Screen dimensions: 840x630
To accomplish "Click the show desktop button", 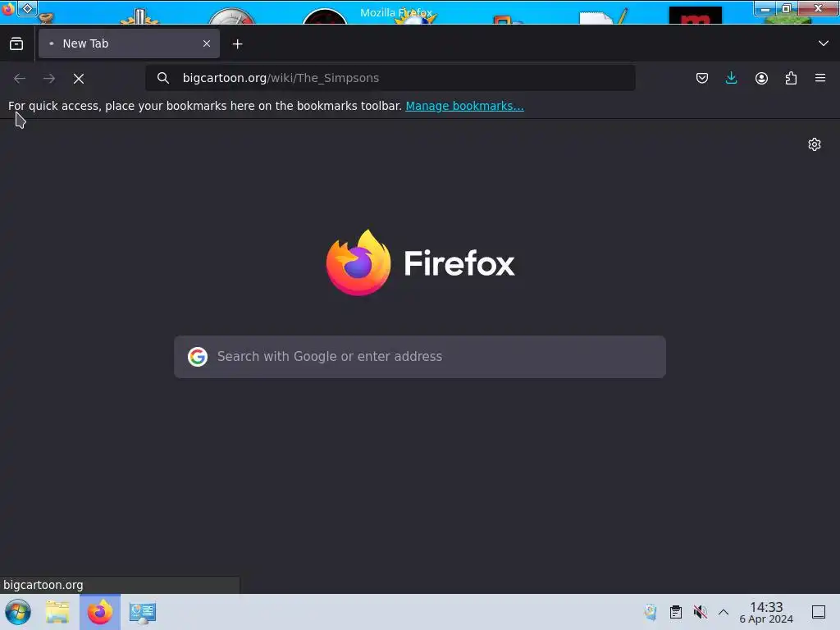I will [x=819, y=612].
